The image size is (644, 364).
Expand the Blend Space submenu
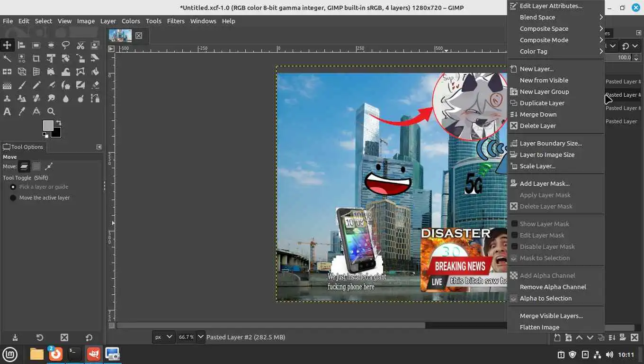click(555, 17)
